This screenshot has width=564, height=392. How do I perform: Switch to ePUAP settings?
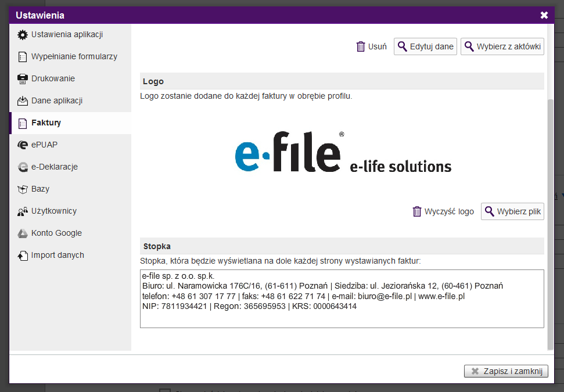click(70, 145)
